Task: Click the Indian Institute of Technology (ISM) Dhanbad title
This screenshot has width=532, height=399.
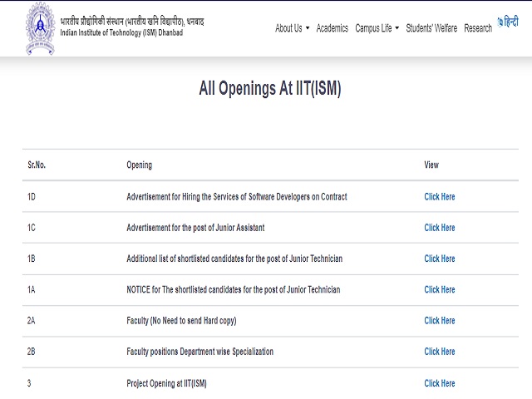Action: point(121,33)
